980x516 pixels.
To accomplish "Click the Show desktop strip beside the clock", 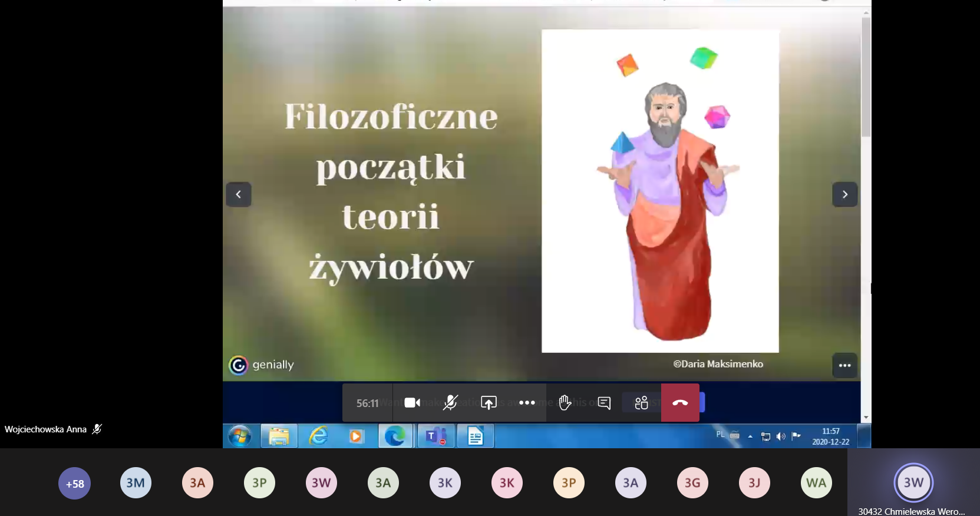I will pos(864,436).
